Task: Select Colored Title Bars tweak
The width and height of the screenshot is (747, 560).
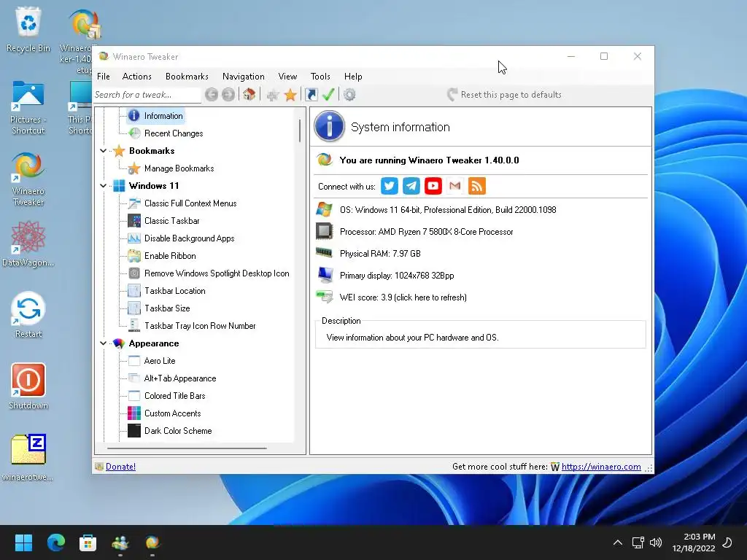Action: tap(174, 396)
